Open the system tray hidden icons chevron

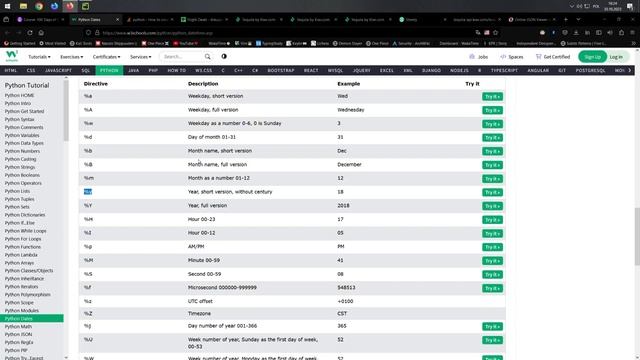tap(571, 6)
